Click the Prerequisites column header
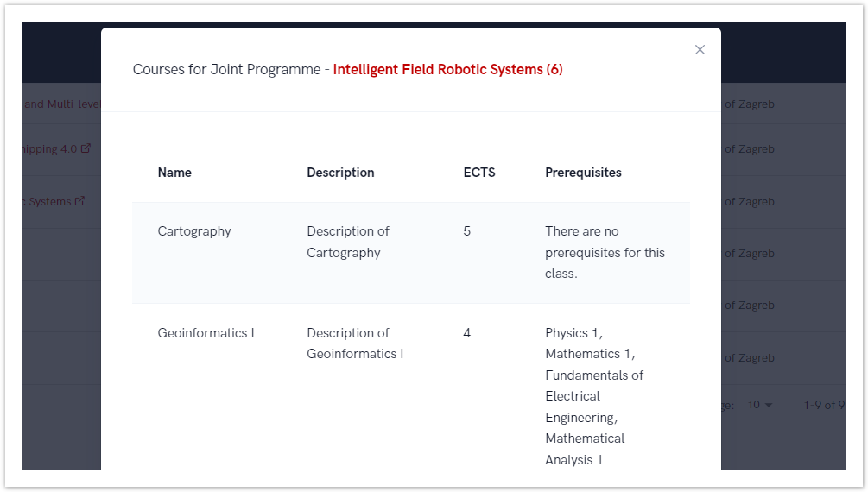The image size is (868, 492). tap(583, 173)
